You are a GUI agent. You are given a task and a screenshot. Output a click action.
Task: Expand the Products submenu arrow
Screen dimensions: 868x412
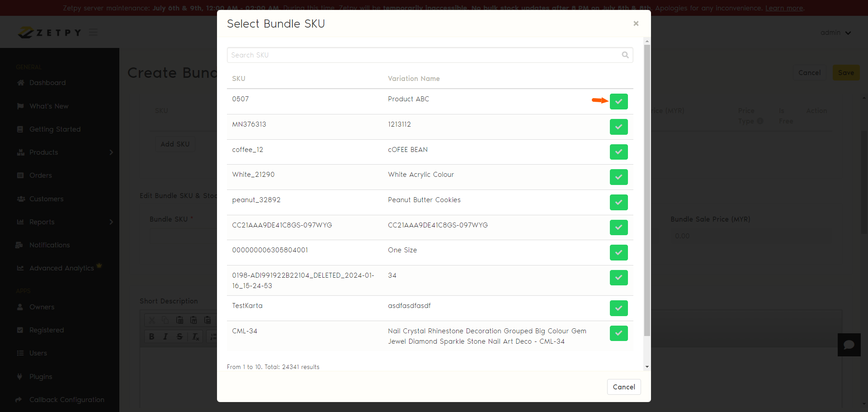pyautogui.click(x=111, y=152)
